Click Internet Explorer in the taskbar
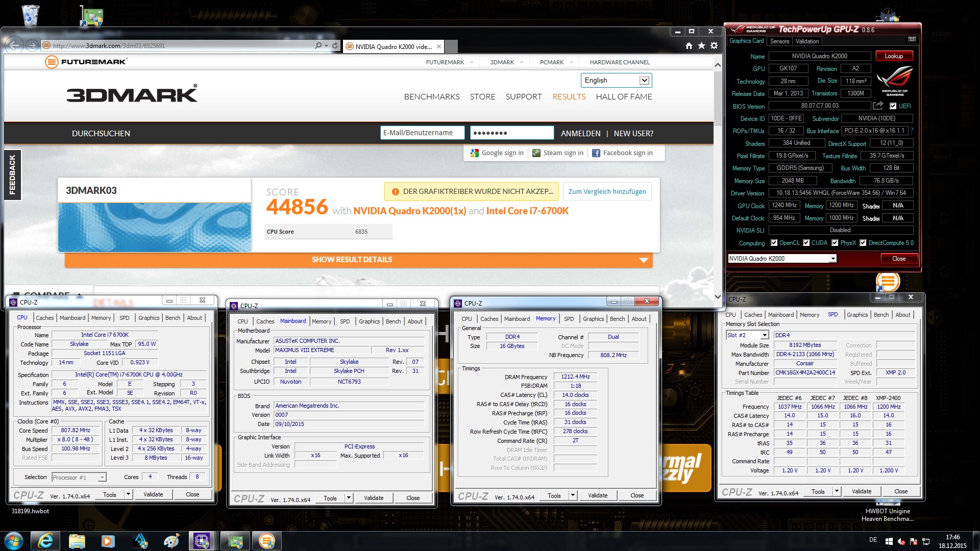Viewport: 980px width, 551px height. coord(45,541)
